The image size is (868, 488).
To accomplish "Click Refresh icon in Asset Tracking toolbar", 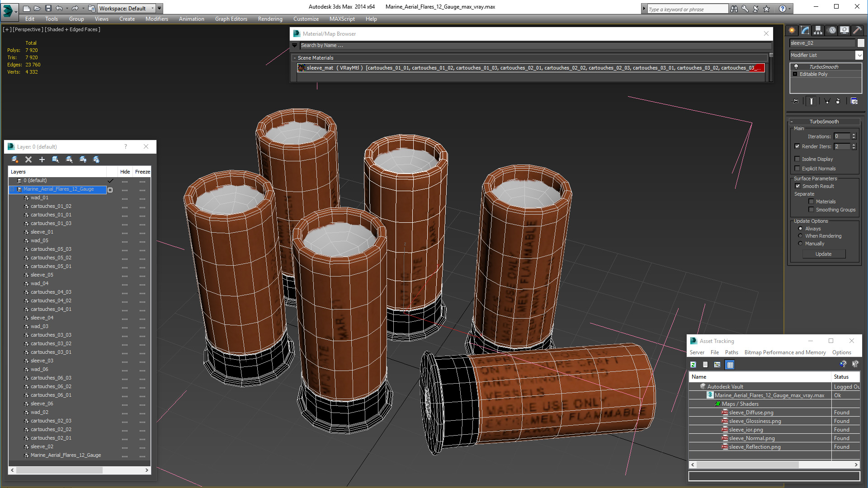I will click(x=693, y=365).
